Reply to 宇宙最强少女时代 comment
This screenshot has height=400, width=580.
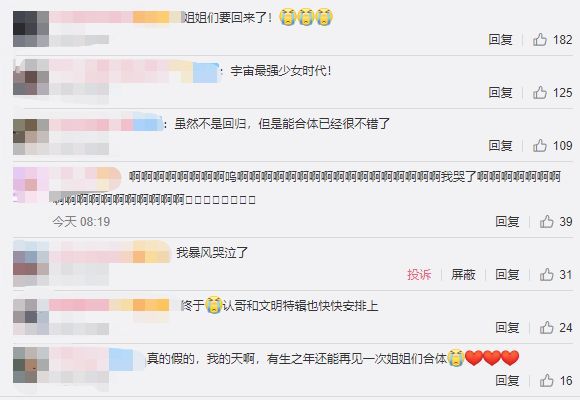(x=500, y=92)
